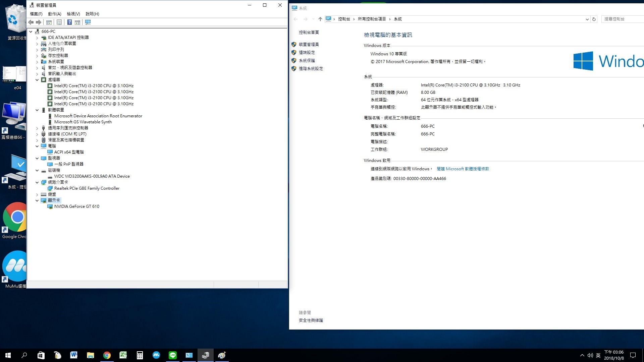Select Microsoft GS Wavetable Synth item
Image resolution: width=644 pixels, height=362 pixels.
tap(83, 122)
